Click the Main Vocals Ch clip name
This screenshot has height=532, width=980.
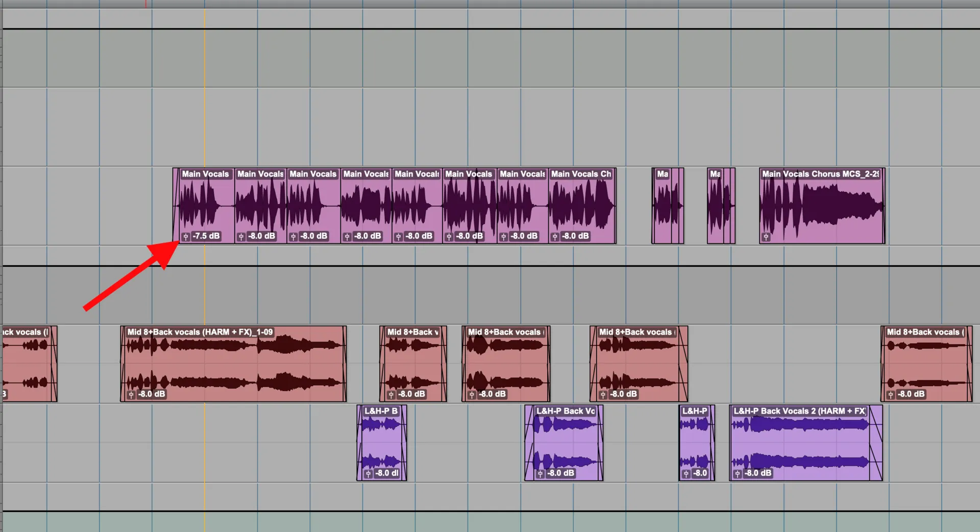[x=581, y=174]
